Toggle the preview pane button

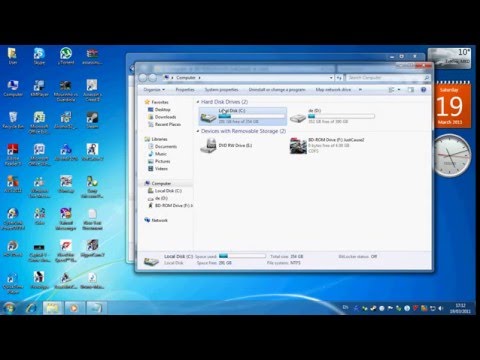coord(411,90)
